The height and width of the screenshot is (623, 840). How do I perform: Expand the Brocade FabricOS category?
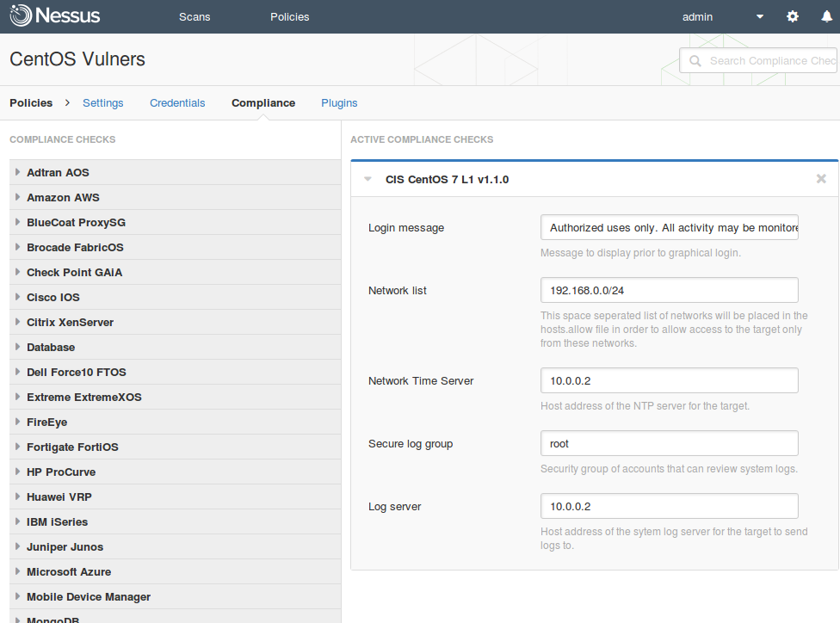[176, 248]
